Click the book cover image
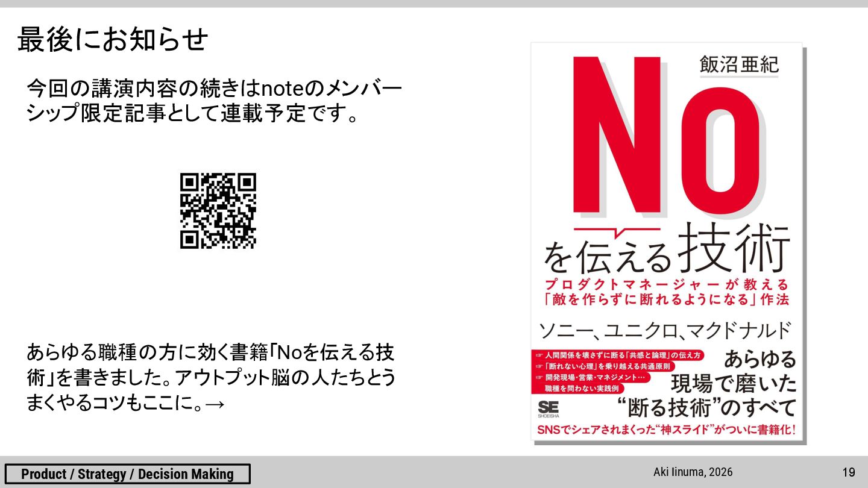 point(668,243)
